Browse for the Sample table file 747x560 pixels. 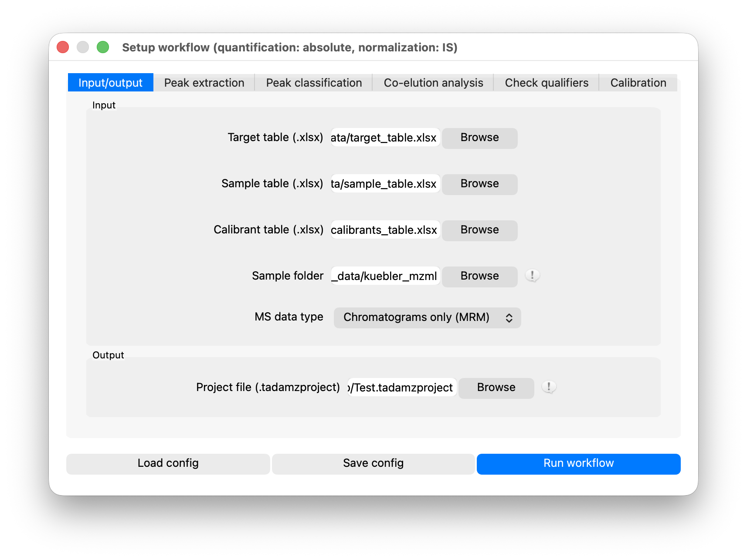point(480,184)
